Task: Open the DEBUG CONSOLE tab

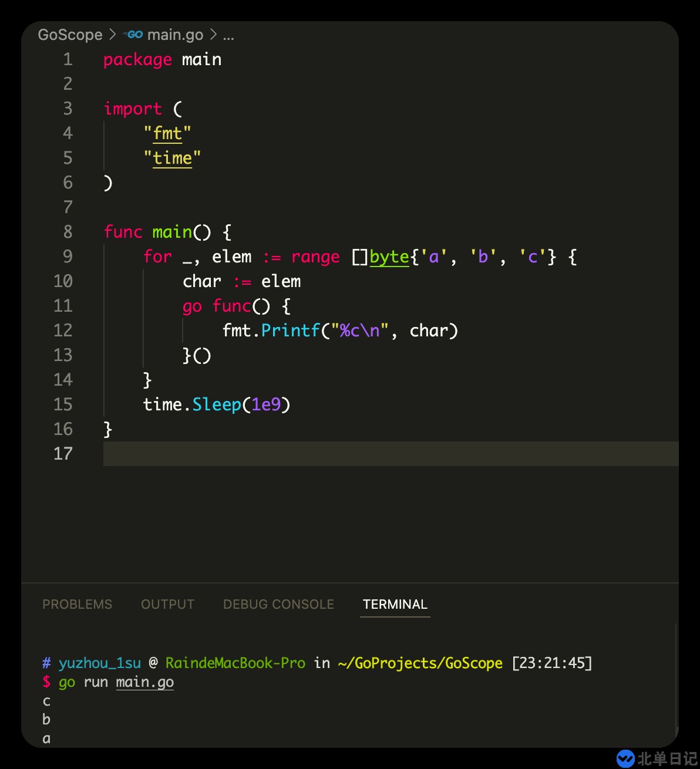Action: pyautogui.click(x=278, y=604)
